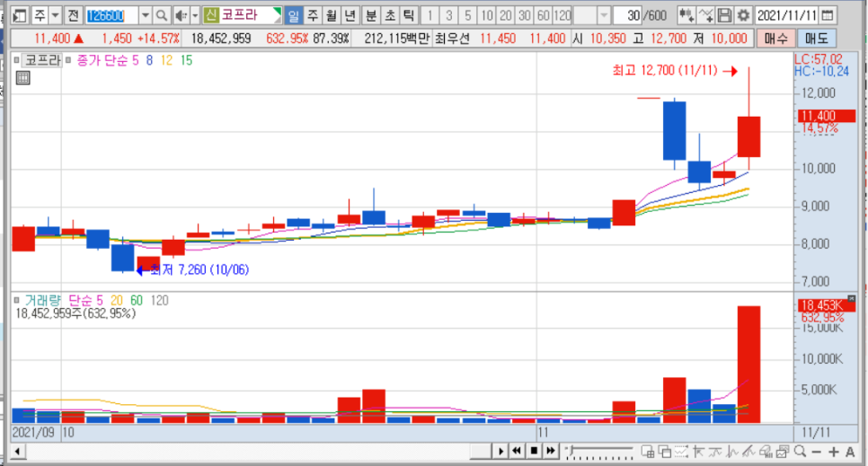This screenshot has height=466, width=868.
Task: Switch to monthly 월 chart period
Action: tap(331, 15)
